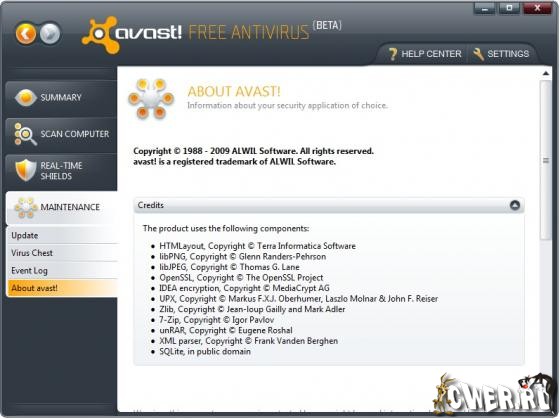Click the SQLite public domain line
560x419 pixels.
[205, 351]
